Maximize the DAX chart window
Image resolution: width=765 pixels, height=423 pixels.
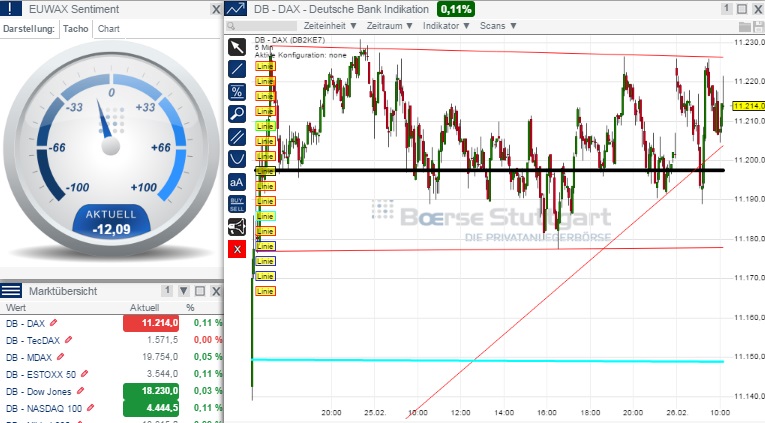(742, 9)
